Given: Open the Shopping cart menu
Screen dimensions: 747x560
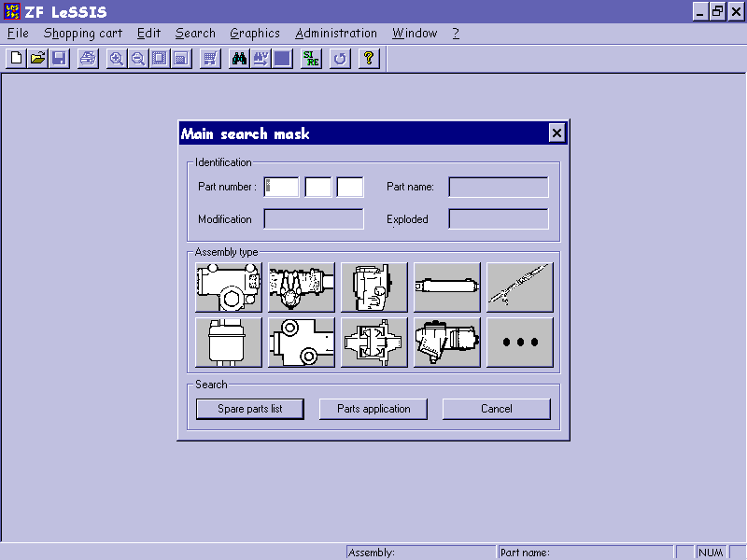Looking at the screenshot, I should (x=83, y=34).
